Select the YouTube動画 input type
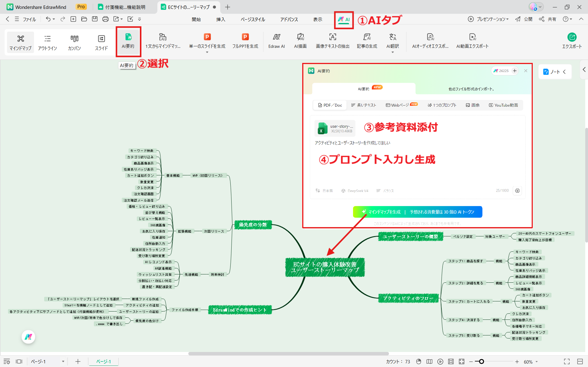 point(503,105)
